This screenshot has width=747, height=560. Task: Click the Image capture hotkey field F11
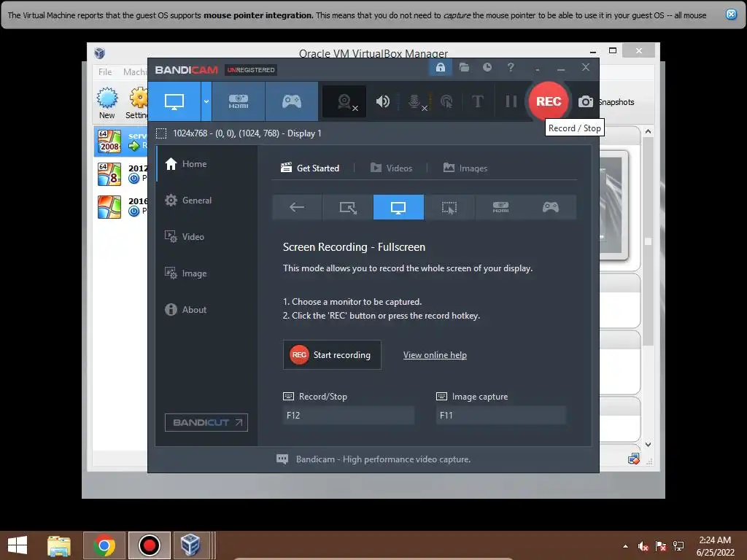(501, 415)
